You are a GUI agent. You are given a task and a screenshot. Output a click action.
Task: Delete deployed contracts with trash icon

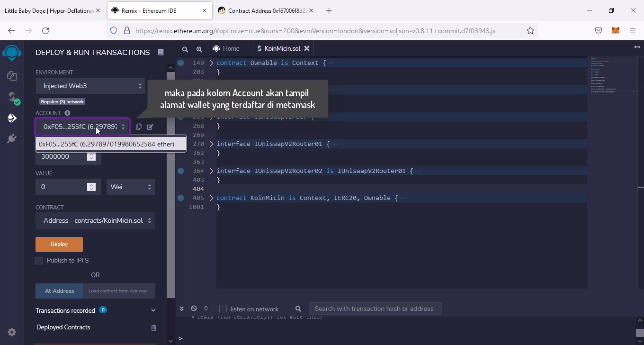pos(153,327)
